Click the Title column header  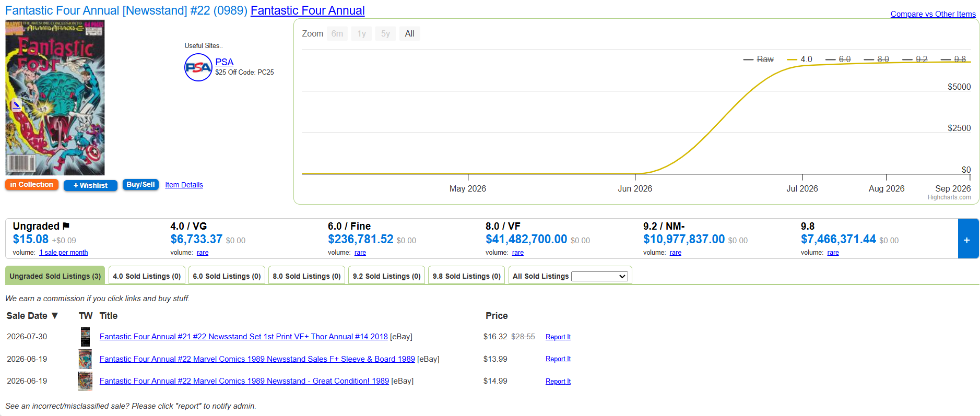pyautogui.click(x=109, y=316)
